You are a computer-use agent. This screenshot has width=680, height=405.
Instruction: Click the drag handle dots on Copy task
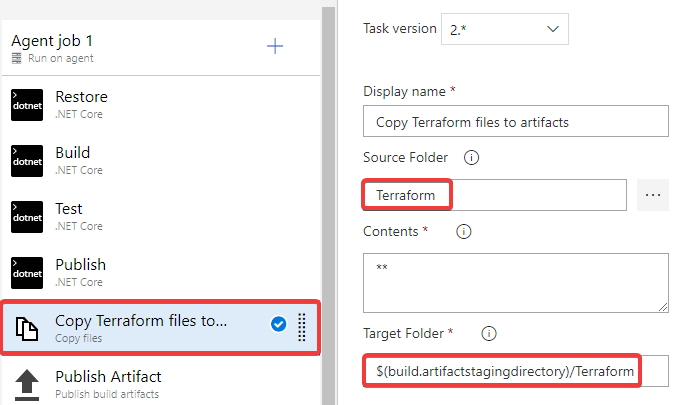coord(302,327)
